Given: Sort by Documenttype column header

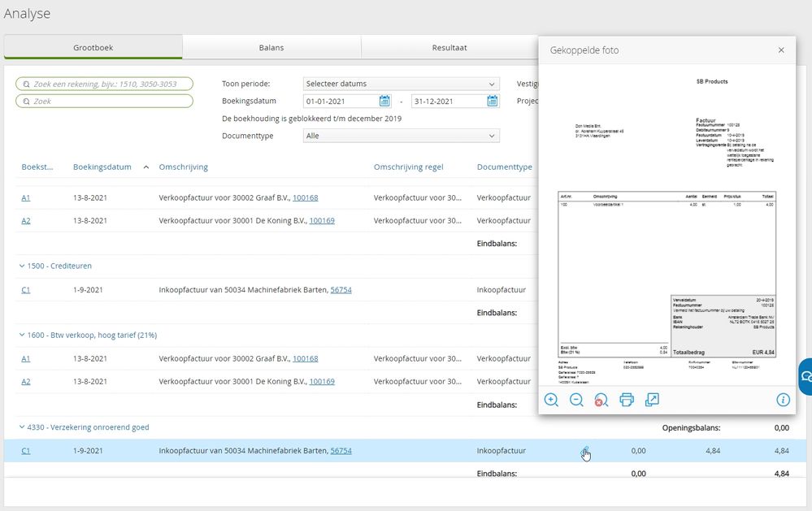Looking at the screenshot, I should [x=505, y=167].
